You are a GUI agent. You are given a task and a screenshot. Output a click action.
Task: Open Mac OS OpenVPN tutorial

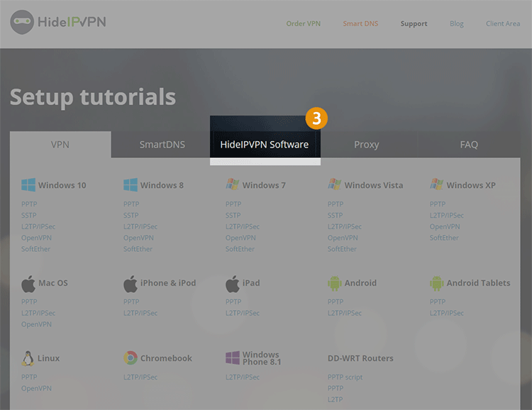coord(36,324)
